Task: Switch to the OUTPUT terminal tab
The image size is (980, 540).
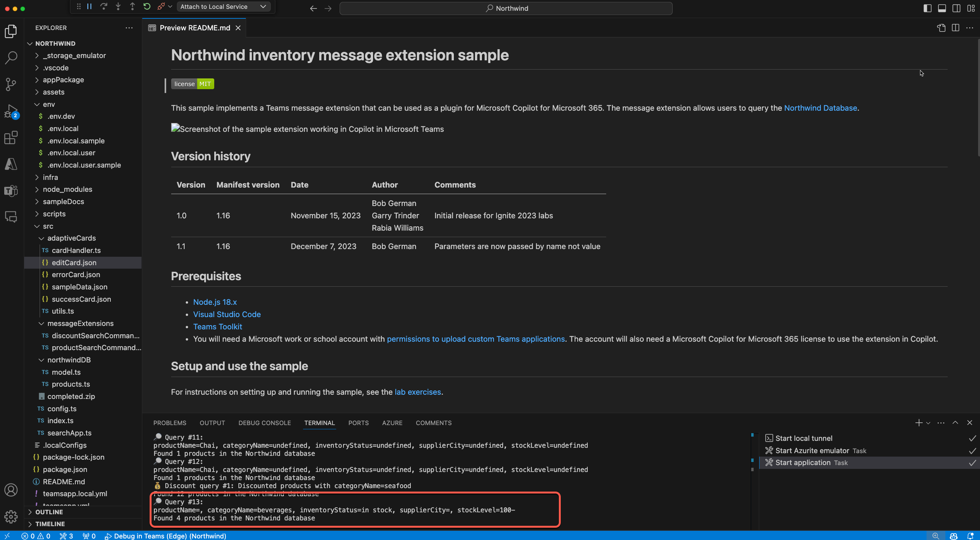Action: tap(212, 423)
